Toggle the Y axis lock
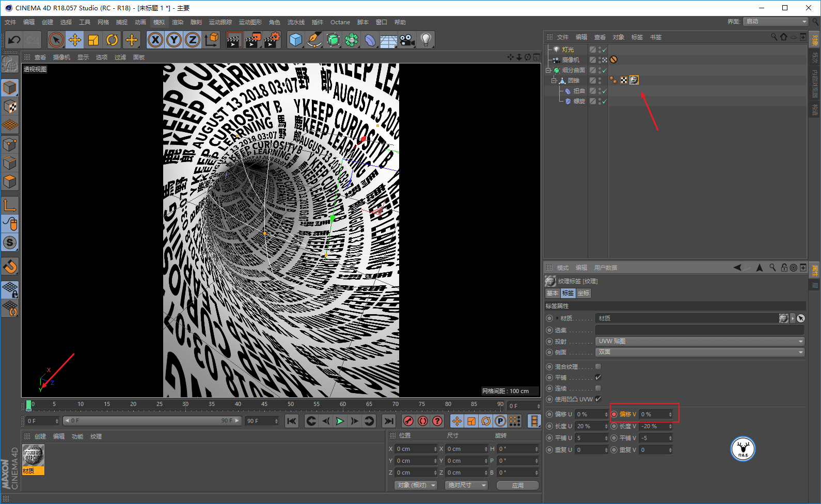The height and width of the screenshot is (504, 821). tap(174, 40)
